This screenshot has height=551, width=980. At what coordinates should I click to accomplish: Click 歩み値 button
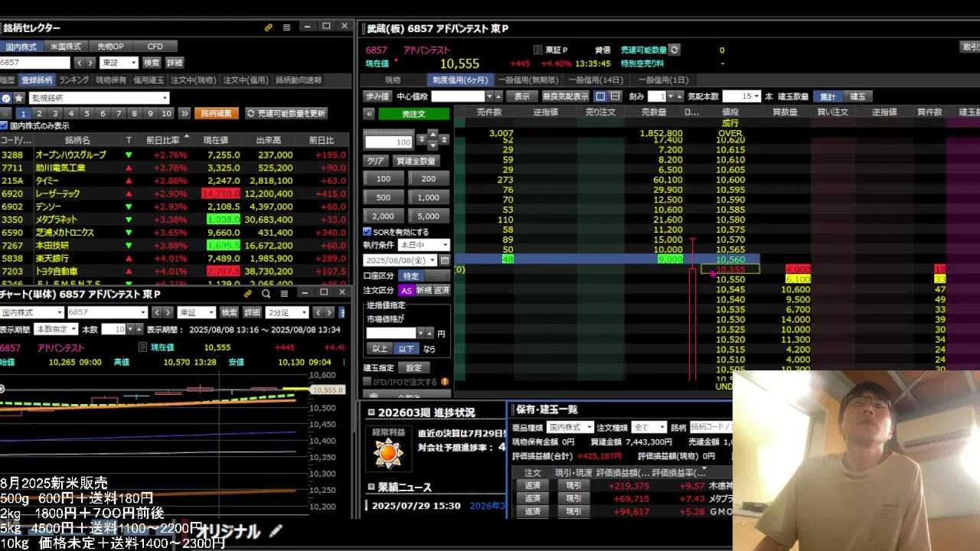(x=377, y=96)
